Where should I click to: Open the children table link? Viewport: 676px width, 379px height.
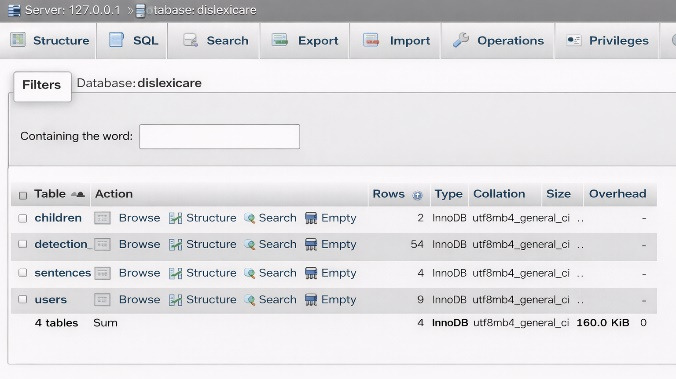tap(58, 218)
